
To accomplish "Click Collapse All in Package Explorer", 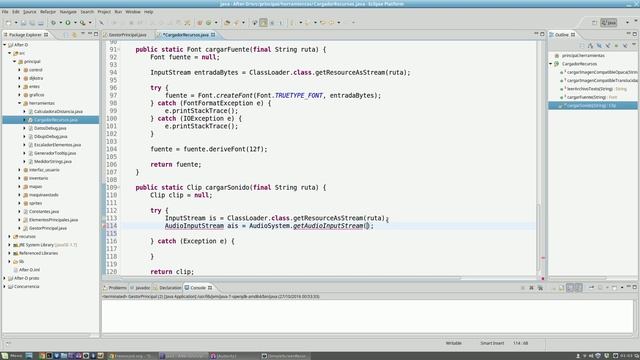I will 66,35.
